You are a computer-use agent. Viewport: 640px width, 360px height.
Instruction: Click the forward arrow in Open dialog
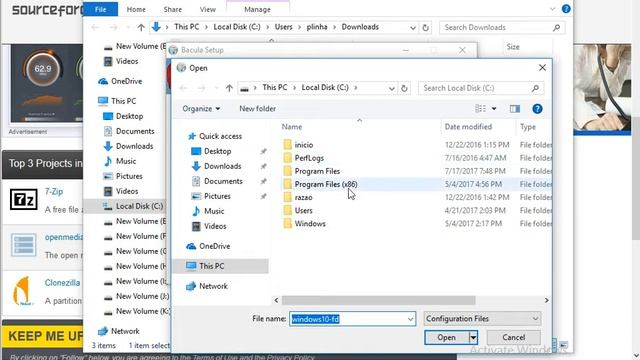pyautogui.click(x=201, y=88)
